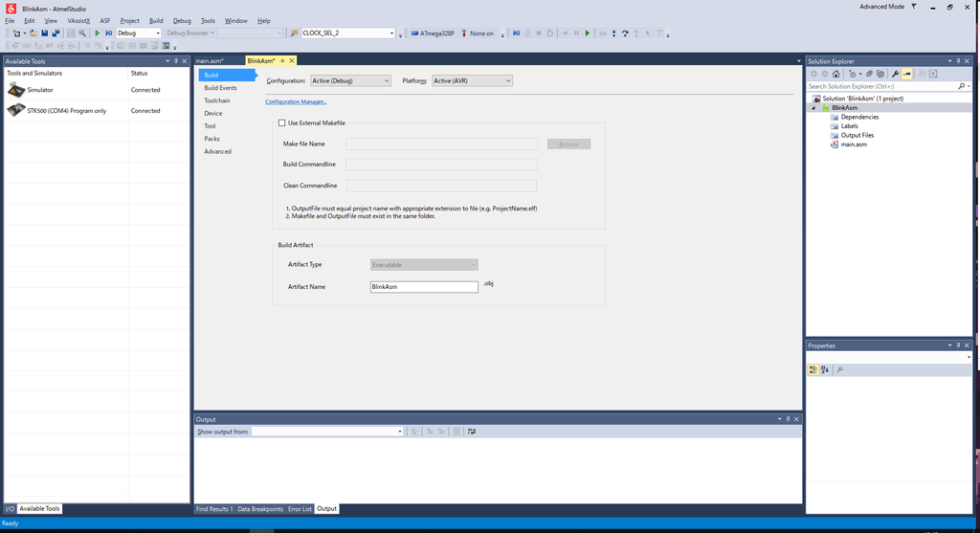Click the Step Over debug icon
The height and width of the screenshot is (533, 980).
pyautogui.click(x=625, y=33)
